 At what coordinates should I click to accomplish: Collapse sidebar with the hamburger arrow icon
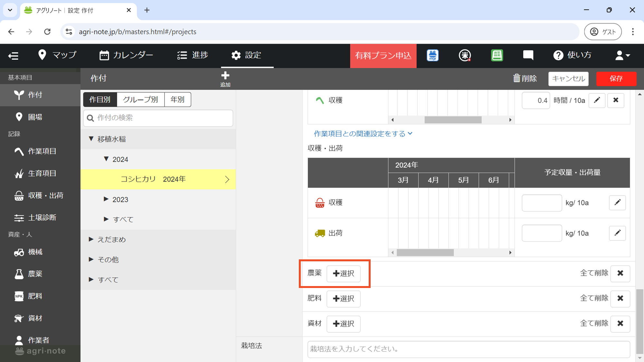[x=13, y=56]
